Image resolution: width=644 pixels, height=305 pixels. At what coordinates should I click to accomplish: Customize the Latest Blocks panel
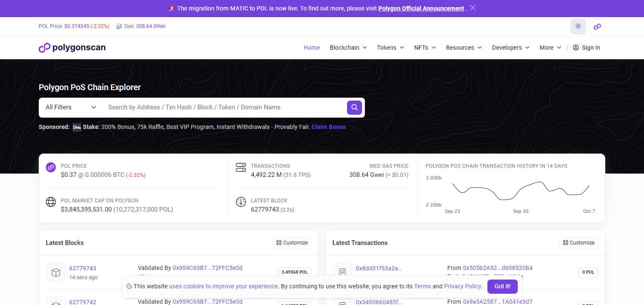pyautogui.click(x=292, y=243)
